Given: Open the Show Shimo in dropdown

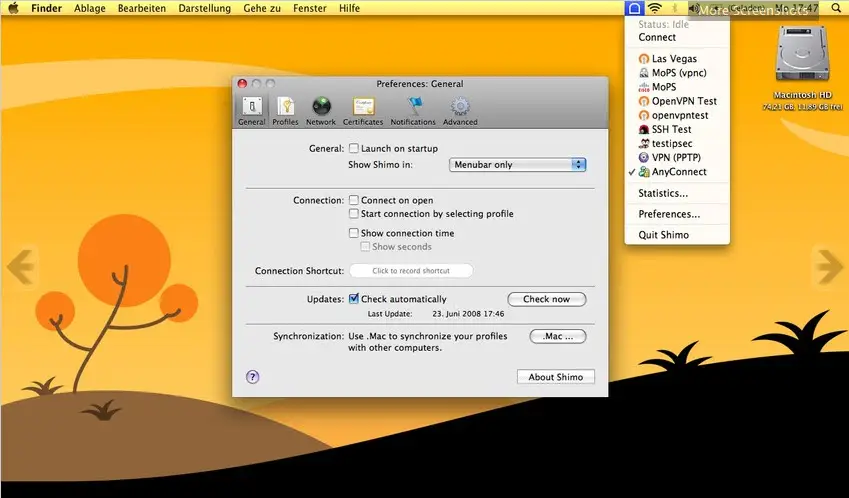Looking at the screenshot, I should (518, 165).
